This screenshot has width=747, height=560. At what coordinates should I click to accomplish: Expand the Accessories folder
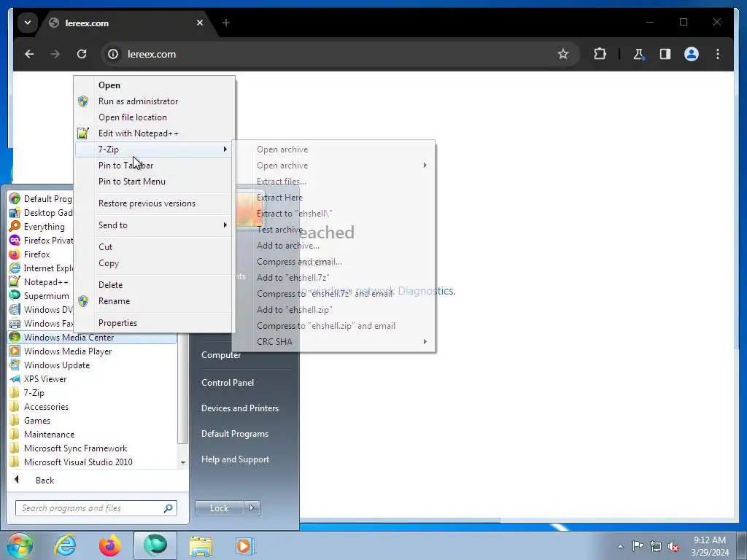(x=92, y=407)
